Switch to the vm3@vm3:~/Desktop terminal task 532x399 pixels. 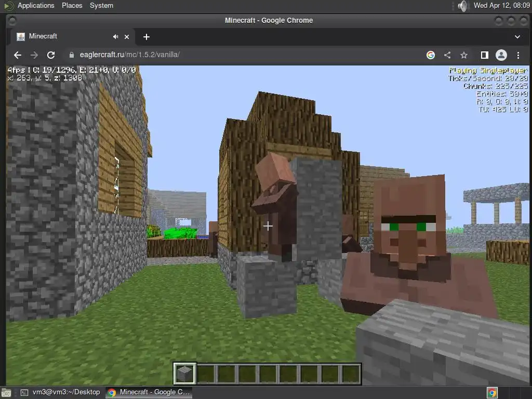point(60,392)
